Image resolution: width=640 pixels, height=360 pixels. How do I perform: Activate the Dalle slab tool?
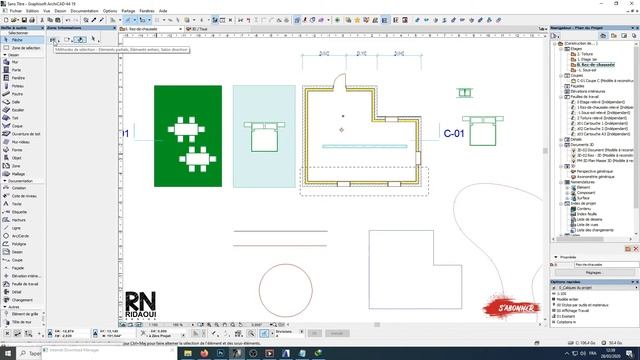point(22,102)
